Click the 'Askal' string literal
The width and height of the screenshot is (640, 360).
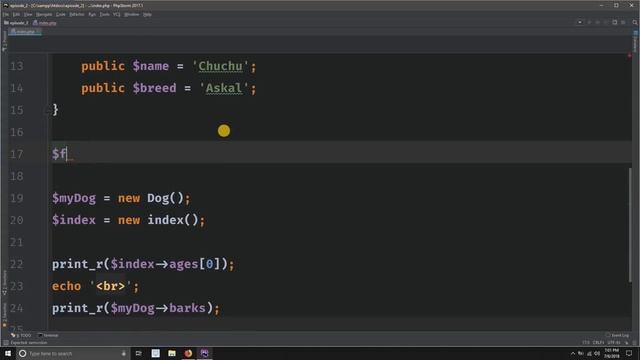click(224, 88)
